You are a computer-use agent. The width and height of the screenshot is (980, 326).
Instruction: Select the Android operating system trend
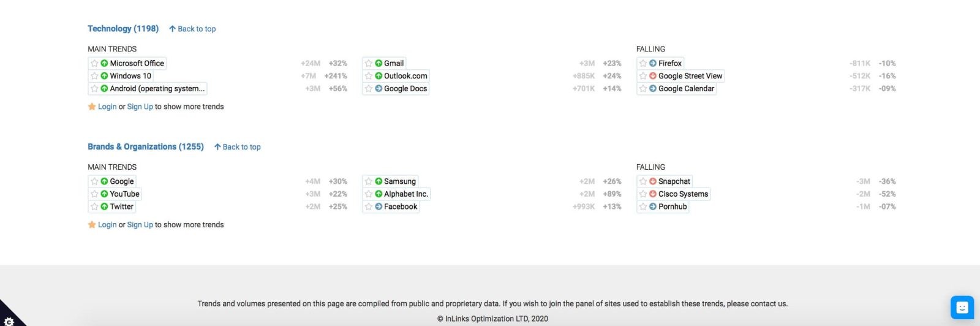(x=157, y=89)
